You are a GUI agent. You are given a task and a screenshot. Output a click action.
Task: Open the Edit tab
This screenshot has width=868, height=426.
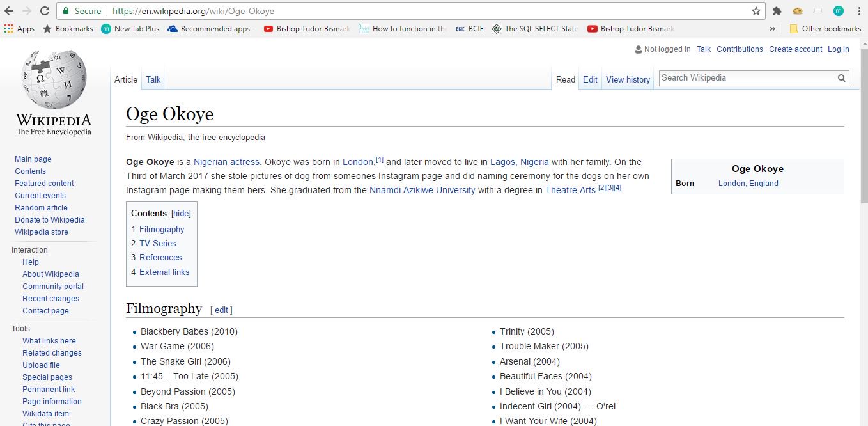click(590, 79)
